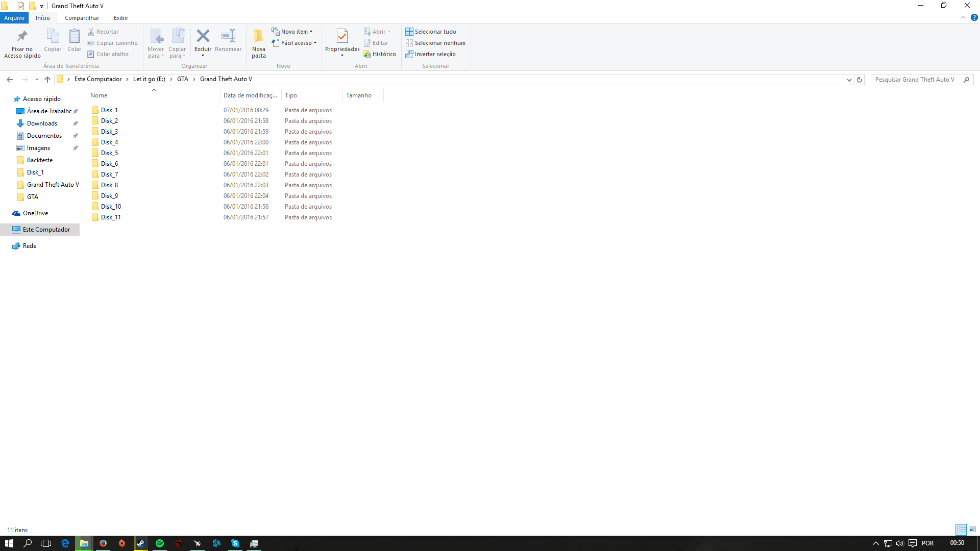Open the Windows Start menu
Image resolution: width=980 pixels, height=551 pixels.
[9, 543]
